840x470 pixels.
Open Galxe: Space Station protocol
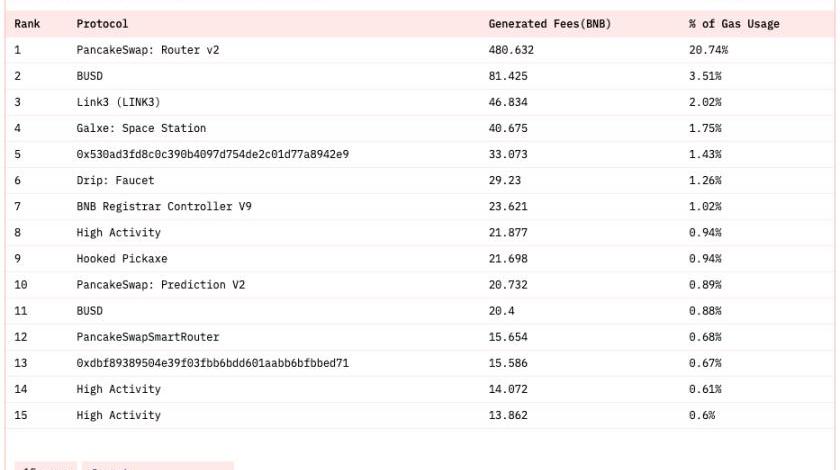(x=141, y=128)
